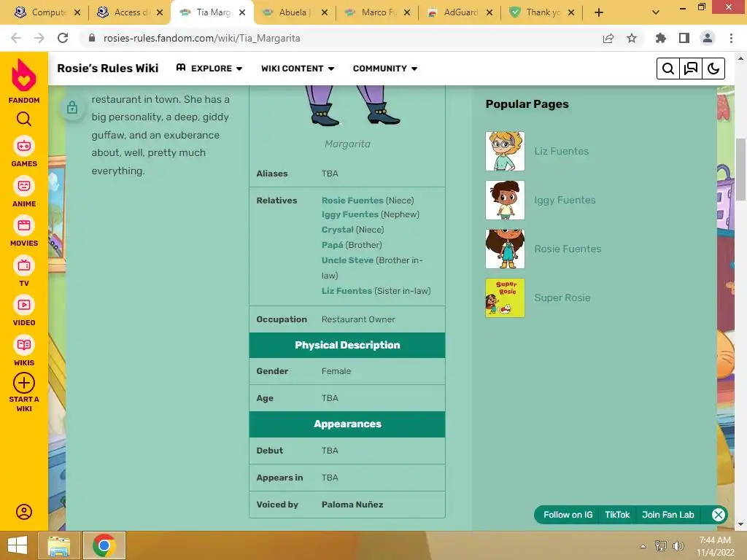Click the Start a Wiki plus icon
The height and width of the screenshot is (560, 747).
[x=24, y=383]
